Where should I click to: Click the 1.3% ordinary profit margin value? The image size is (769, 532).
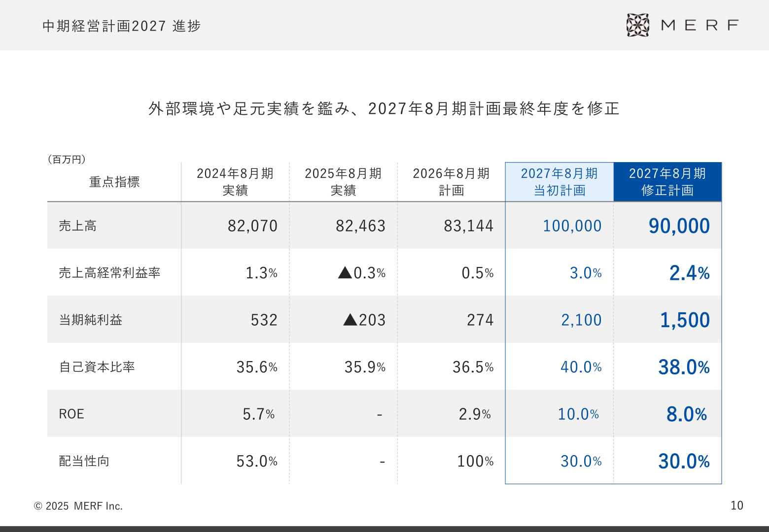pyautogui.click(x=261, y=272)
